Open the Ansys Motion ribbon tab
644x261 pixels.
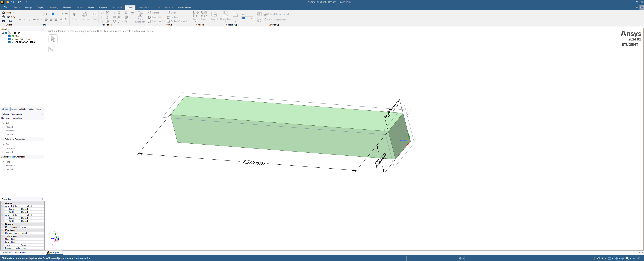(184, 7)
